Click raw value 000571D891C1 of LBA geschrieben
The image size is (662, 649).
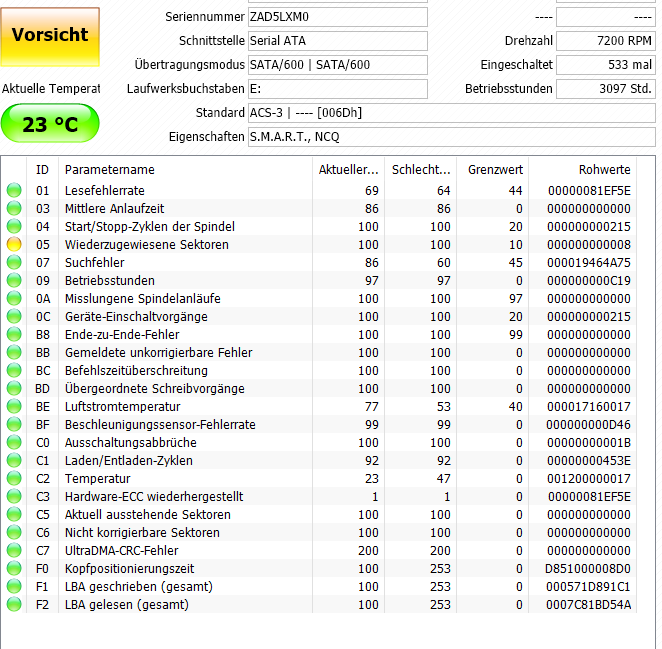(x=588, y=587)
